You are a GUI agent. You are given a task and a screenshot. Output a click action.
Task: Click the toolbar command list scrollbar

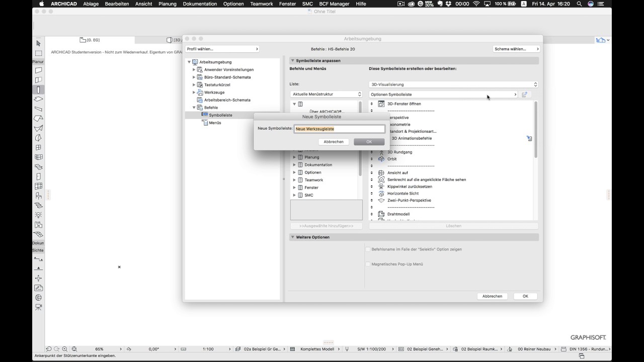[x=536, y=130]
